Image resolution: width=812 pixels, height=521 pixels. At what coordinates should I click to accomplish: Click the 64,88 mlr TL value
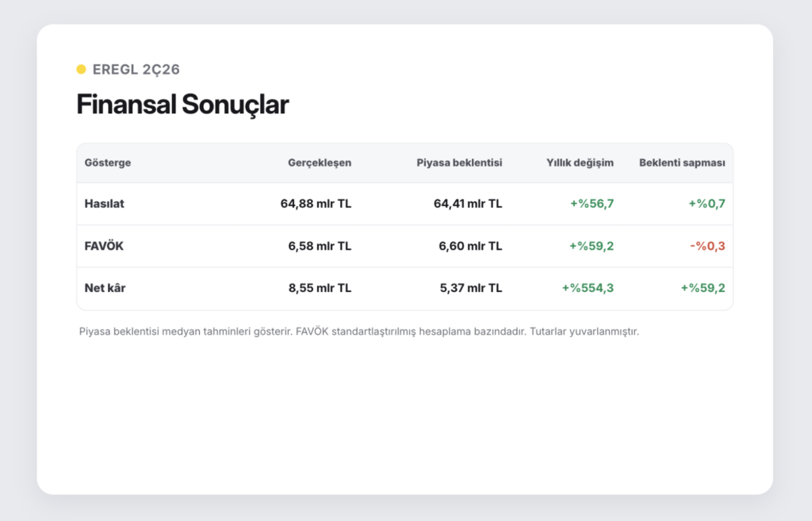(x=316, y=204)
